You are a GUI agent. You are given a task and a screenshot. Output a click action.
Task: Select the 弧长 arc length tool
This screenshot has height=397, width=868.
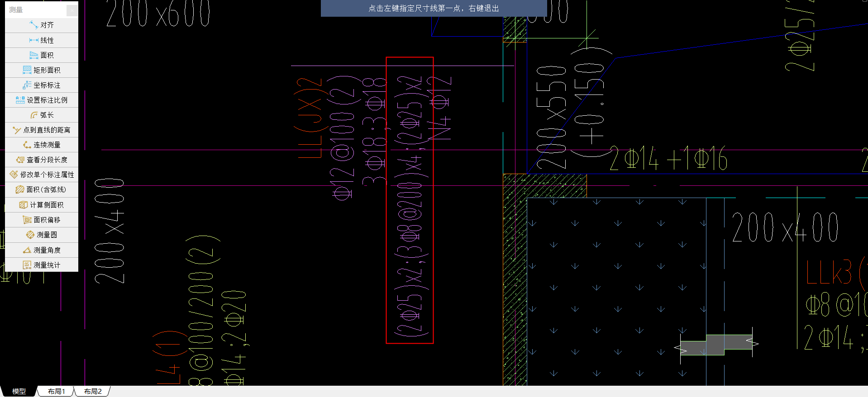[x=42, y=115]
